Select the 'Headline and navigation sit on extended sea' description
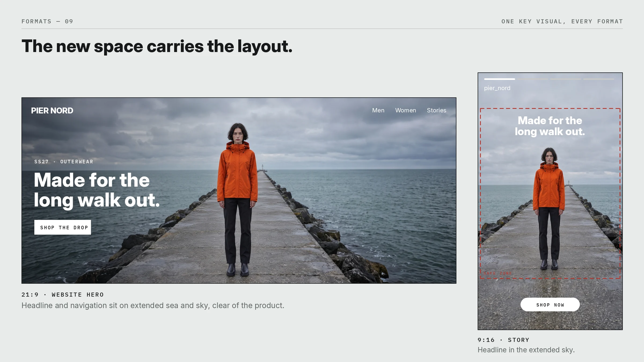Image resolution: width=644 pixels, height=362 pixels. click(x=153, y=305)
